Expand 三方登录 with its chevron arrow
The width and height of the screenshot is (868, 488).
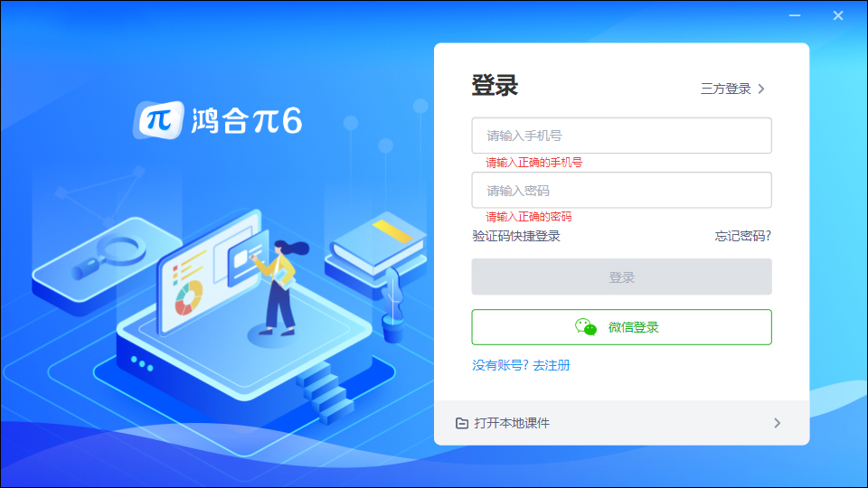761,89
